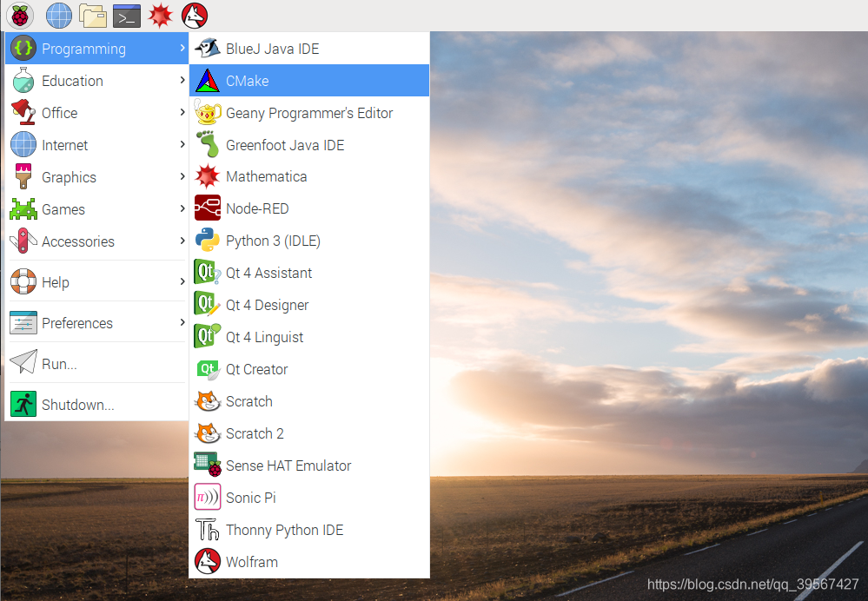Click the Scratch 2 cat icon
The height and width of the screenshot is (601, 868).
click(x=208, y=433)
